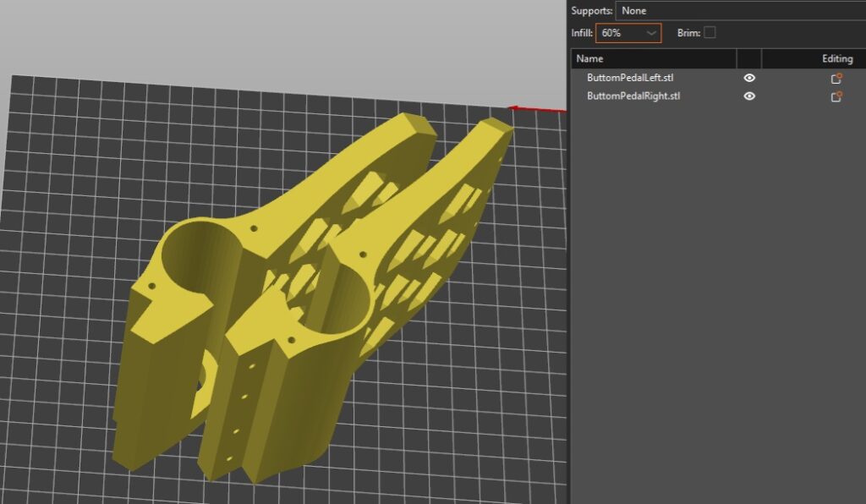
Task: Click the Supports label text
Action: click(x=591, y=10)
